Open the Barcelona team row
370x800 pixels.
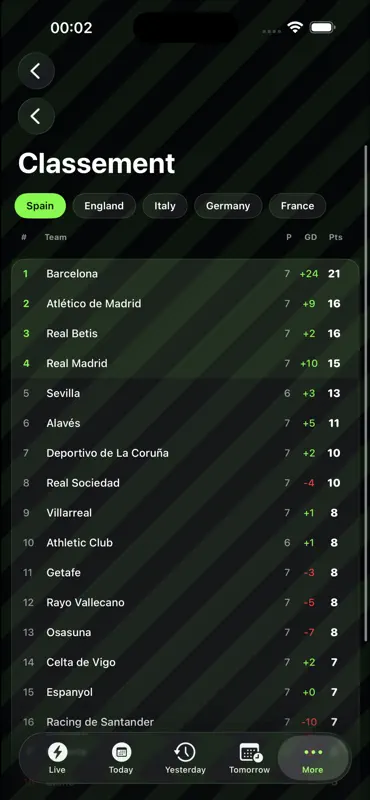tap(185, 274)
